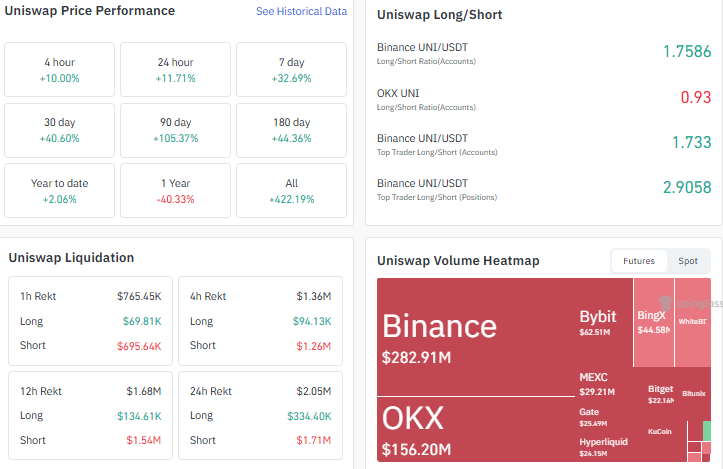Select the 90 day performance card

(175, 130)
